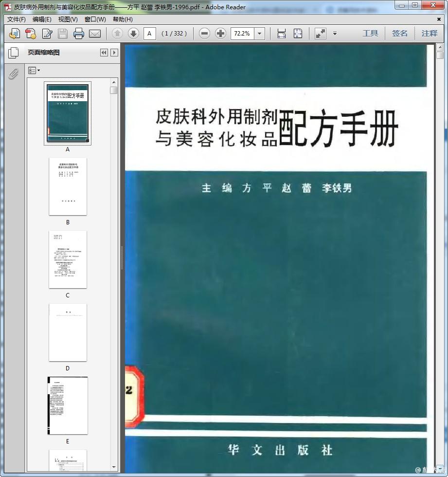Open the 注释 comments pane

[x=430, y=34]
